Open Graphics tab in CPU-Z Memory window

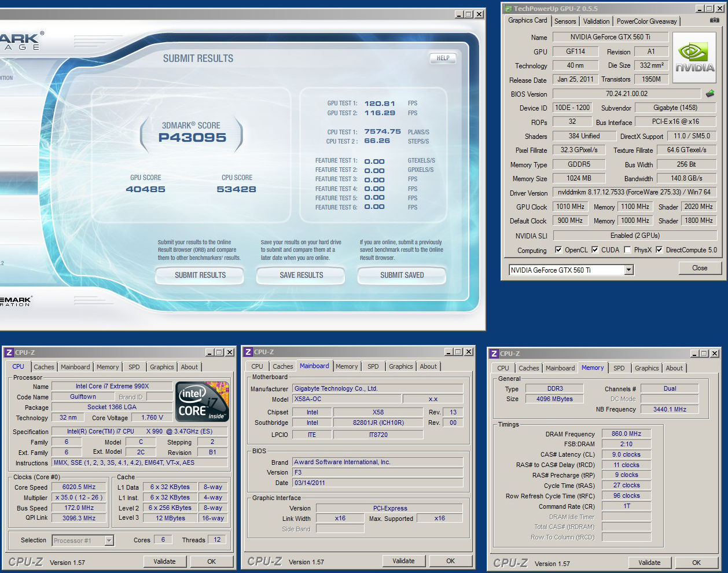[x=646, y=368]
